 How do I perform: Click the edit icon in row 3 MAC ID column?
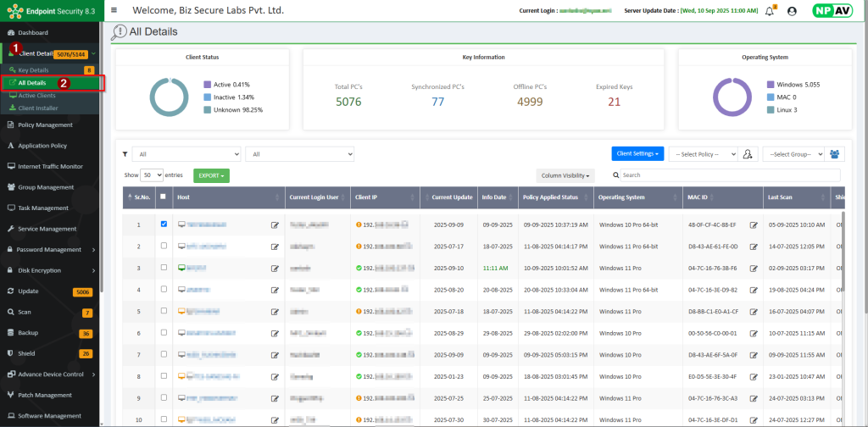pos(754,268)
